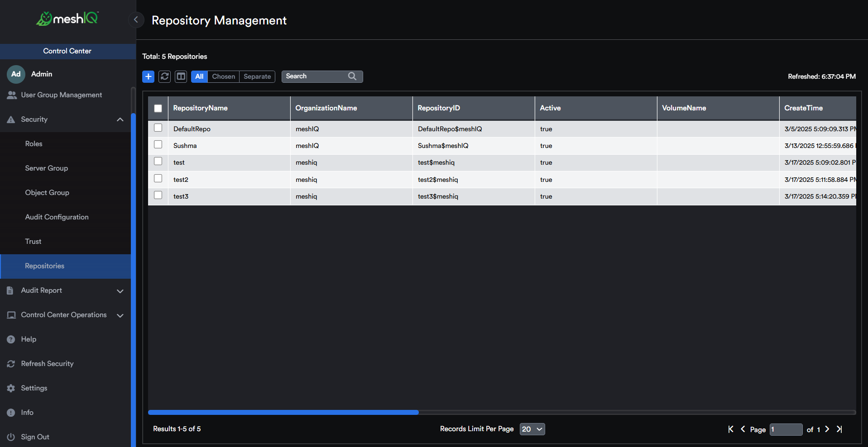This screenshot has width=868, height=447.
Task: Go to the next page arrow
Action: (x=827, y=429)
